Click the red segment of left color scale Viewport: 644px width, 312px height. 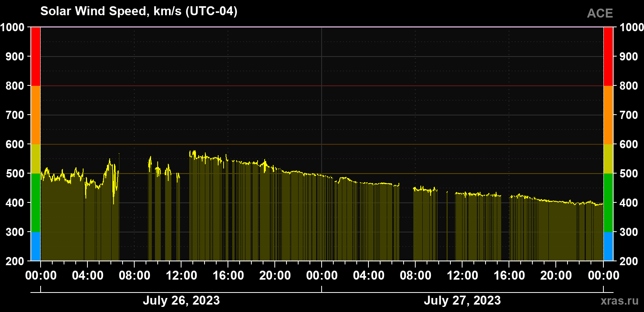36,57
